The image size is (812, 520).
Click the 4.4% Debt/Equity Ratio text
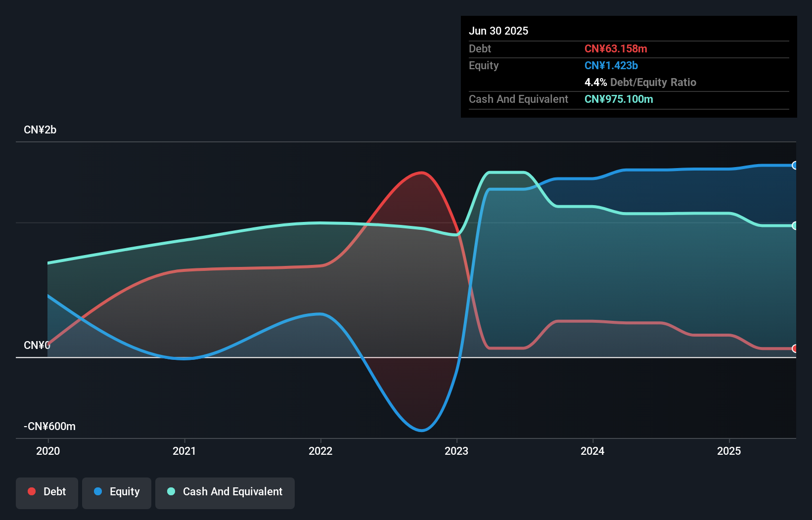pos(640,82)
